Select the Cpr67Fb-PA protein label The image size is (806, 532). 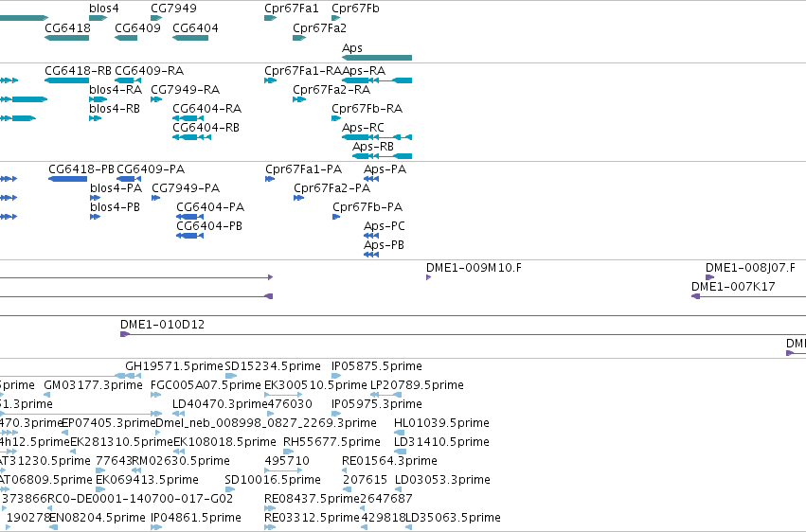point(367,207)
